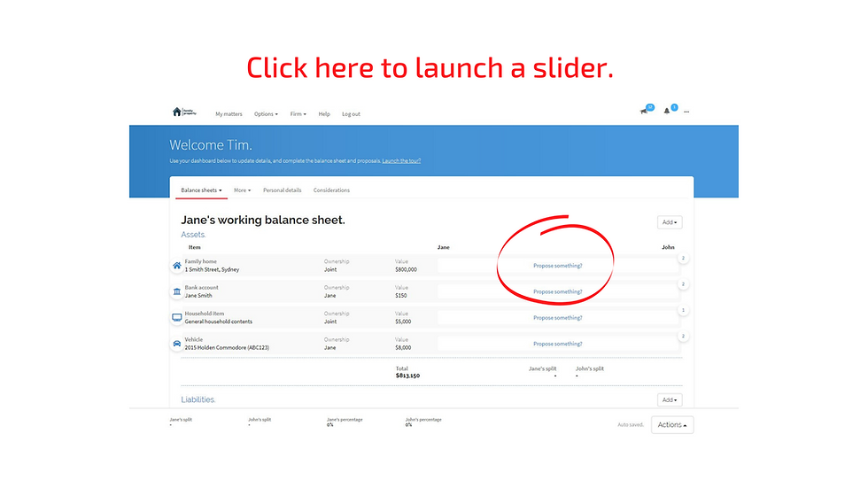Click the Auto saved status text

631,425
